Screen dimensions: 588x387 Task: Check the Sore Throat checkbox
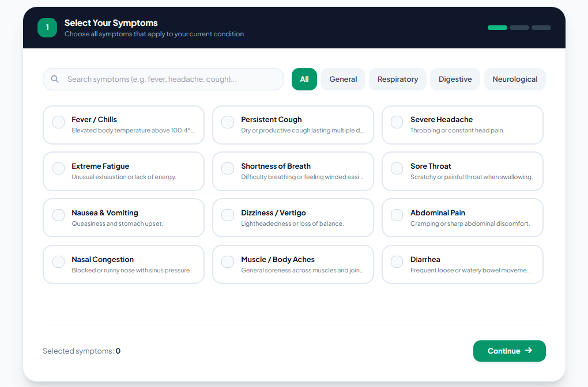pyautogui.click(x=397, y=169)
